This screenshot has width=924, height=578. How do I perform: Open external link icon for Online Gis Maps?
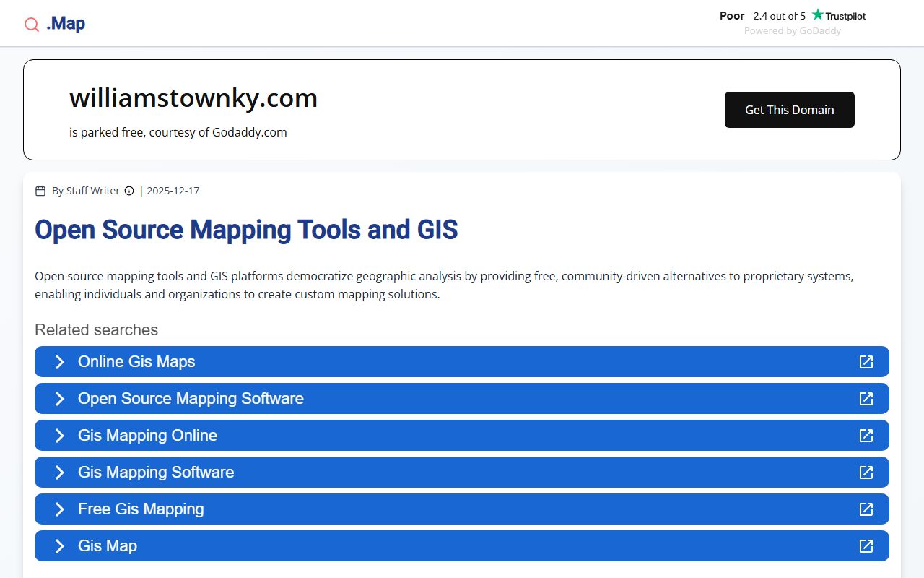(866, 361)
